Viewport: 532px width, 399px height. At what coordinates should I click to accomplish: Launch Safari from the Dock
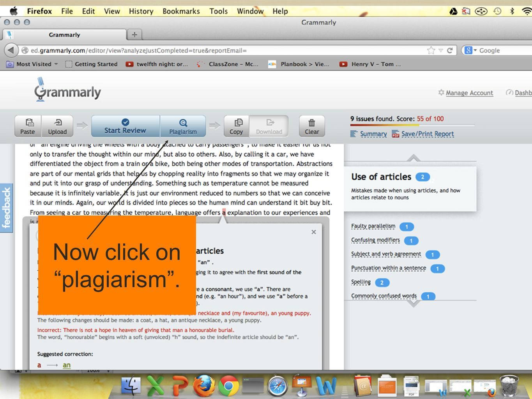point(277,386)
